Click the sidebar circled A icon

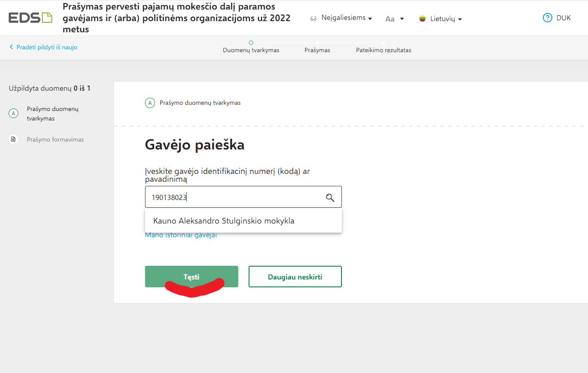(x=14, y=113)
